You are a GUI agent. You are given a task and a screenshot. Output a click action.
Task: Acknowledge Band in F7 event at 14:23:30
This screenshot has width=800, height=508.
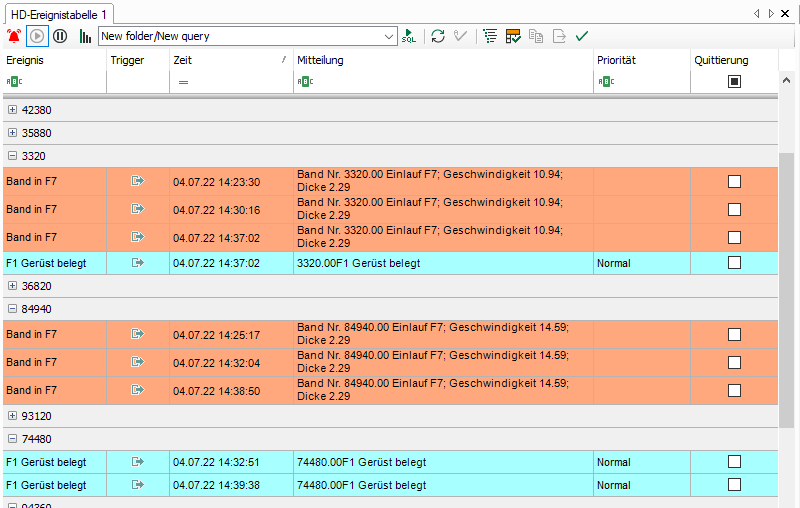click(734, 182)
